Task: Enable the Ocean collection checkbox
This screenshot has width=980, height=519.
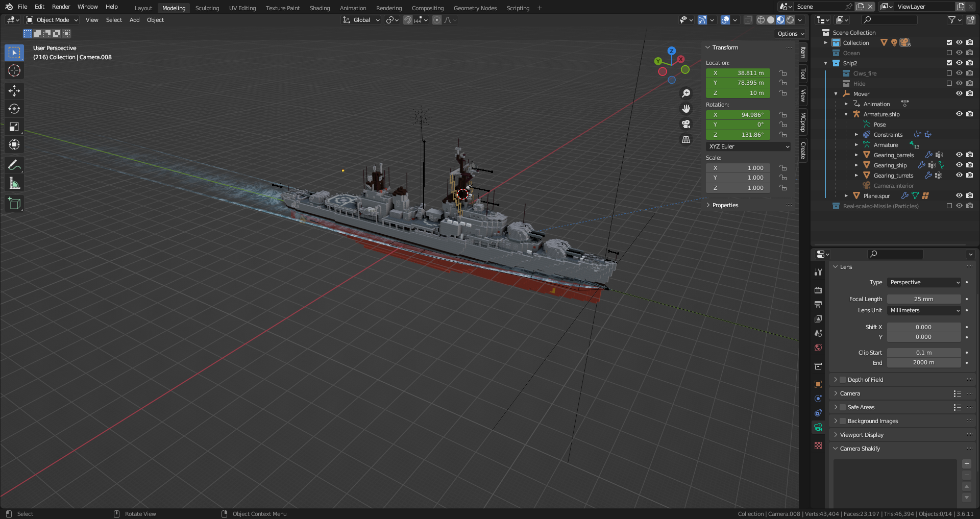Action: [949, 53]
